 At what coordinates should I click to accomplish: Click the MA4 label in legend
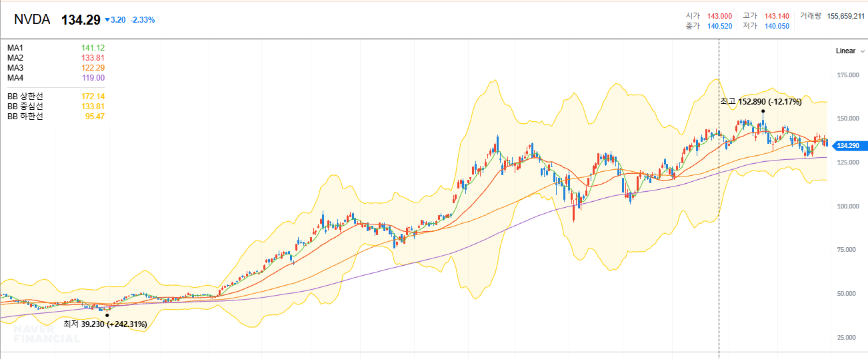coord(15,78)
